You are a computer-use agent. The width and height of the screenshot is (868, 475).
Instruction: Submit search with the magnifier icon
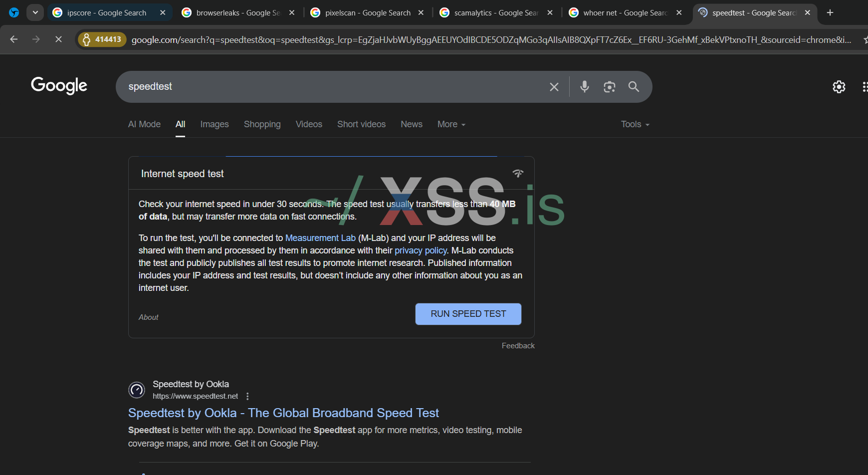634,87
